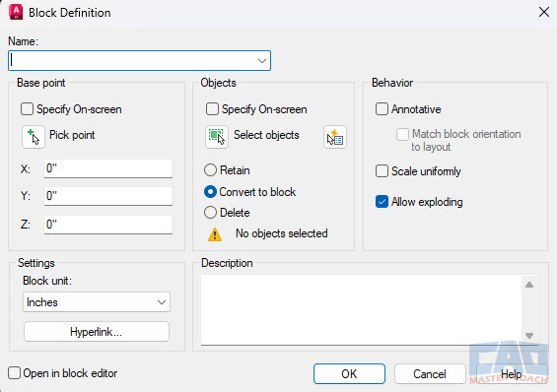Check Scale uniformly option
Image resolution: width=557 pixels, height=392 pixels.
(382, 171)
